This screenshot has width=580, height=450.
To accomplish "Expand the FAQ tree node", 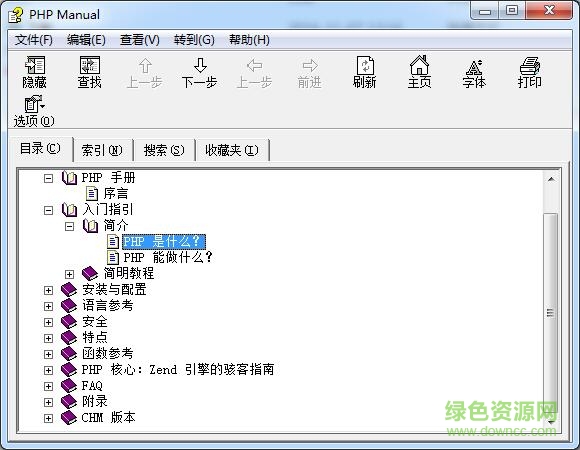I will [x=48, y=386].
